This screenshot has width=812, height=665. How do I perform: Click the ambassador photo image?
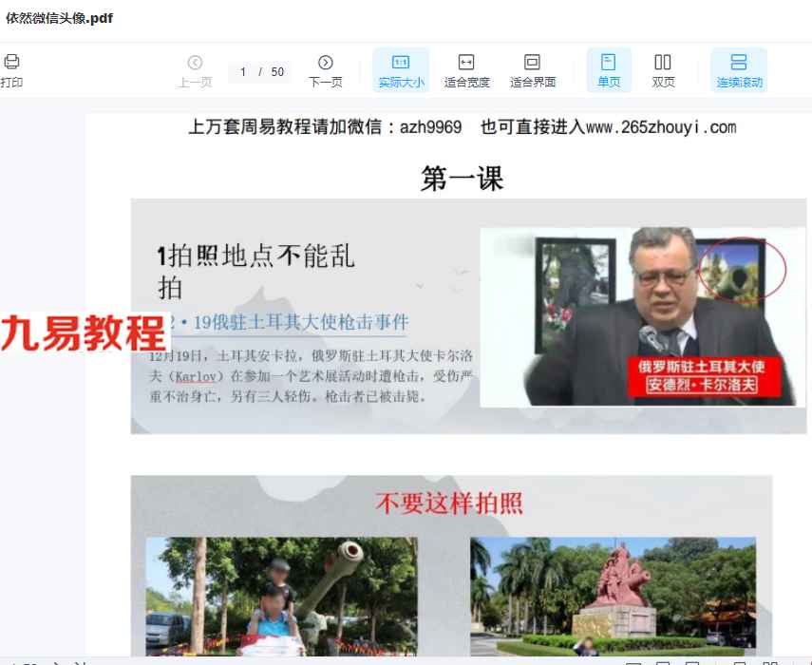[x=643, y=317]
